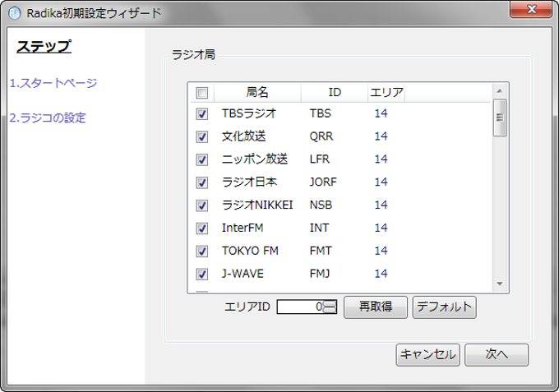Uncheck the InterFM checkbox
Viewport: 559px width, 392px height.
click(x=201, y=228)
